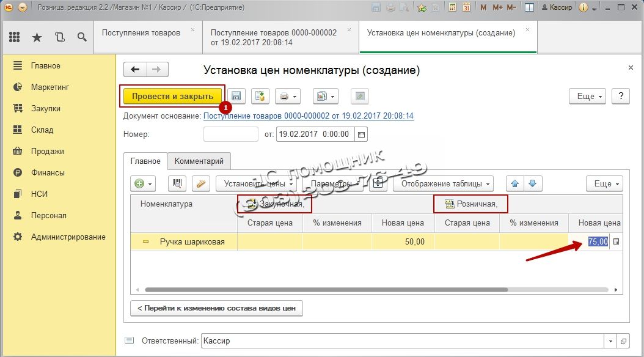644x357 pixels.
Task: Switch to the Комментарий tab
Action: click(199, 161)
